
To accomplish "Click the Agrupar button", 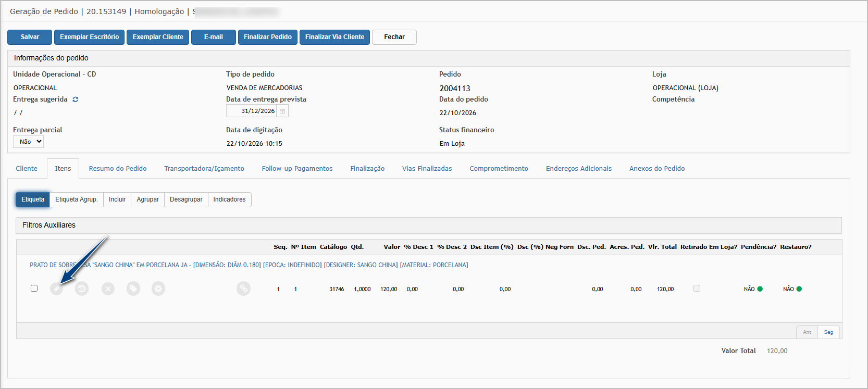I will coord(148,199).
